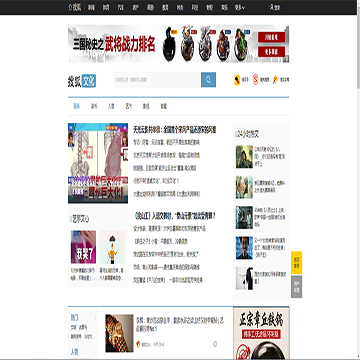Image resolution: width=360 pixels, height=360 pixels.
Task: Click the gray floating feedback button
Action: pos(296,287)
